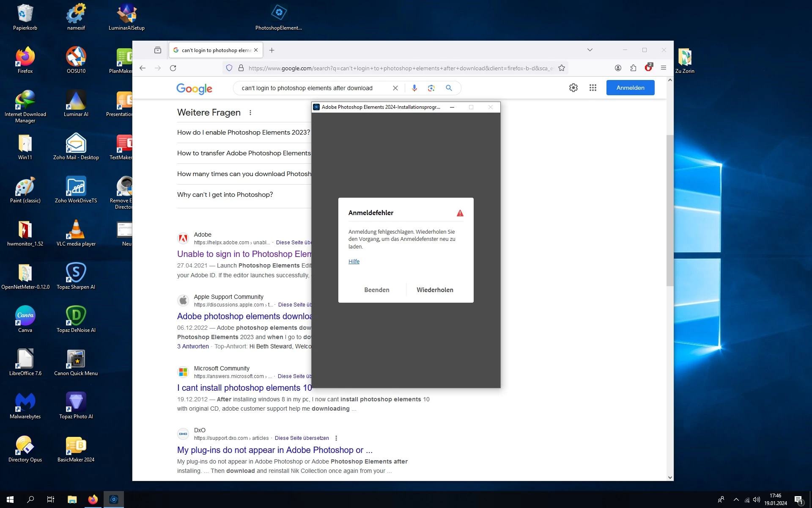Image resolution: width=812 pixels, height=508 pixels.
Task: Expand 'Why can't I get into Photoshop?'
Action: pos(225,195)
